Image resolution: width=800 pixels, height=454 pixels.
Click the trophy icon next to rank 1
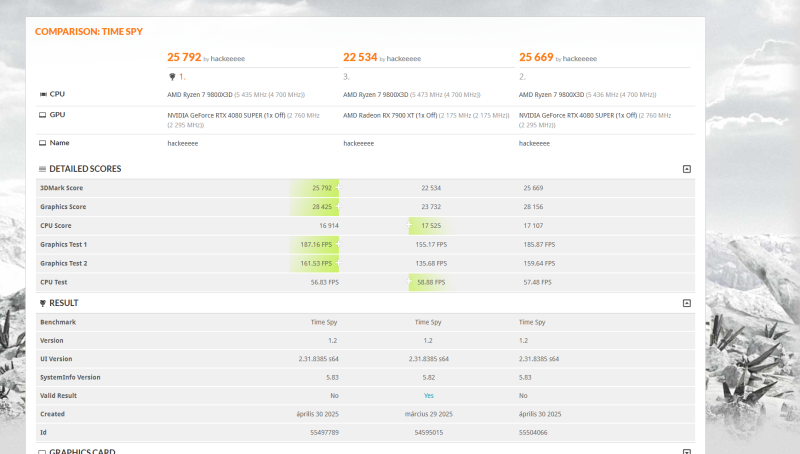click(172, 77)
